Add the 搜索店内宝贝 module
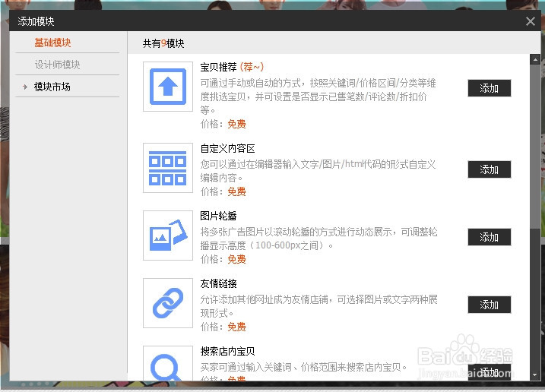The height and width of the screenshot is (392, 545). click(490, 372)
